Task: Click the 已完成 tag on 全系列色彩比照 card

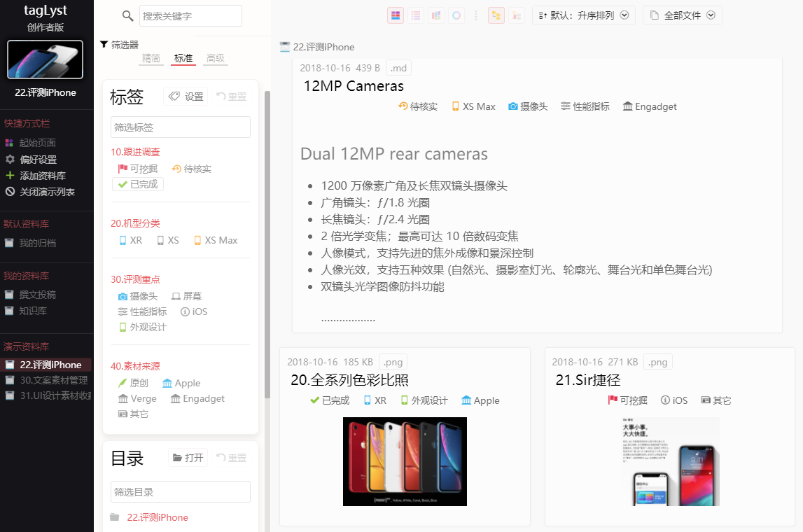Action: pos(330,400)
